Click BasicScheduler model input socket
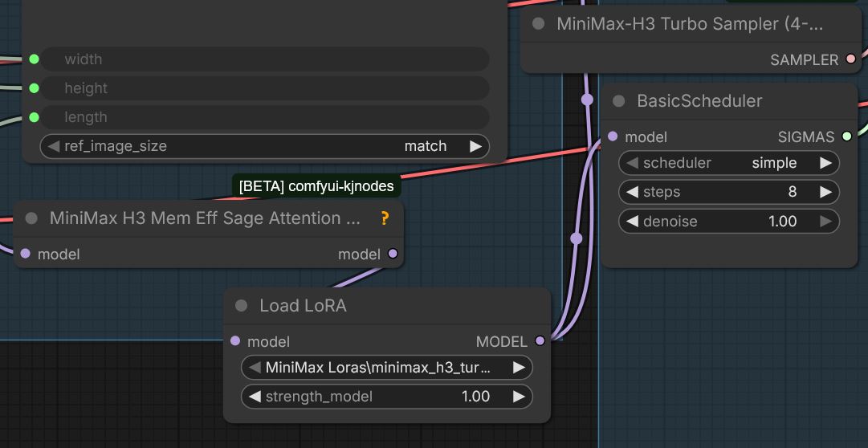Viewport: 868px width, 448px height. (612, 136)
